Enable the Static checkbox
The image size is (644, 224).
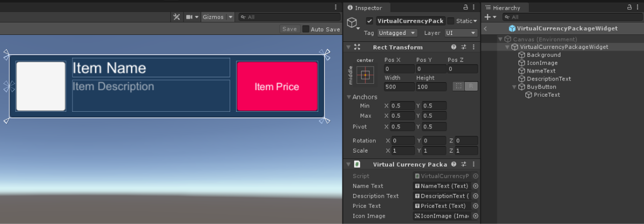coord(451,21)
